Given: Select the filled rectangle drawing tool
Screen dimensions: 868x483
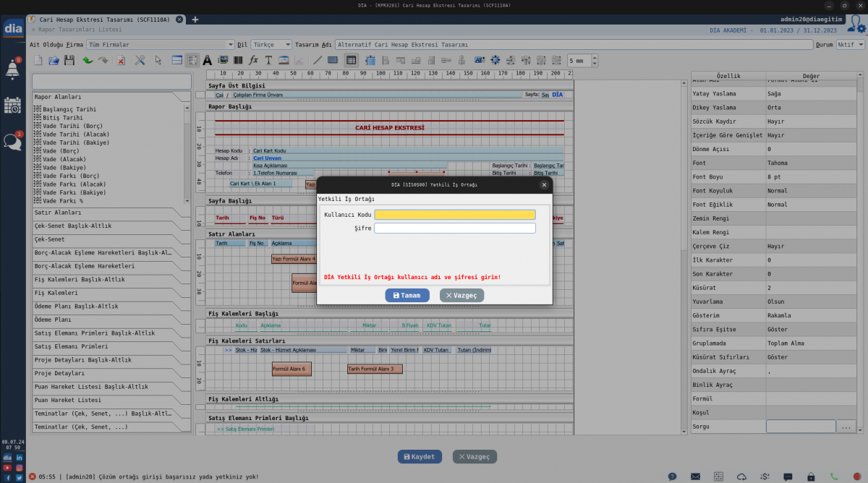Looking at the screenshot, I should click(332, 60).
